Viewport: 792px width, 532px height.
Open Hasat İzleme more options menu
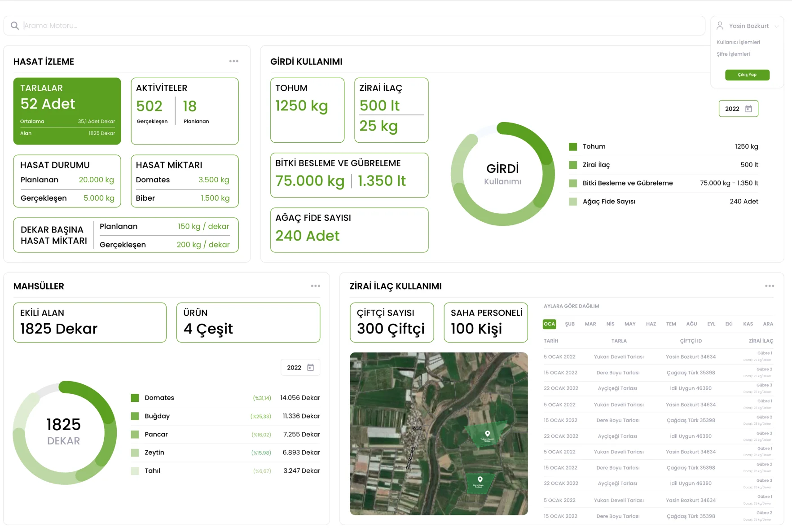pyautogui.click(x=233, y=61)
